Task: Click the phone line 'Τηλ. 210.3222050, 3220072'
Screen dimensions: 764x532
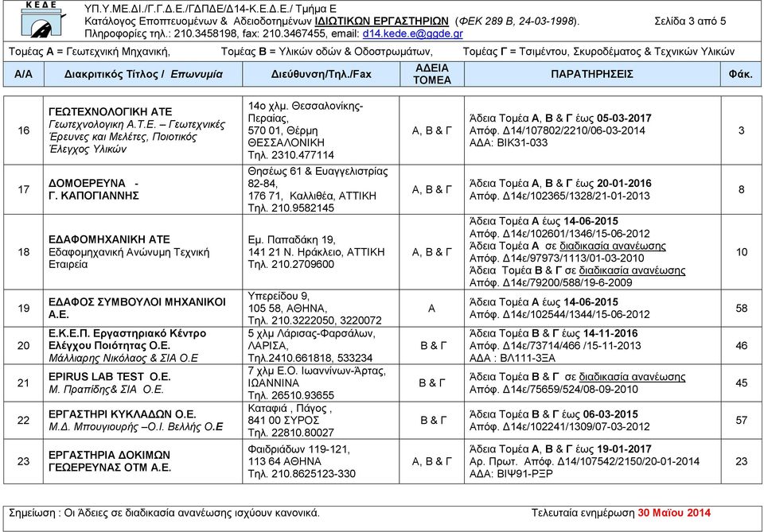Action: 315,320
